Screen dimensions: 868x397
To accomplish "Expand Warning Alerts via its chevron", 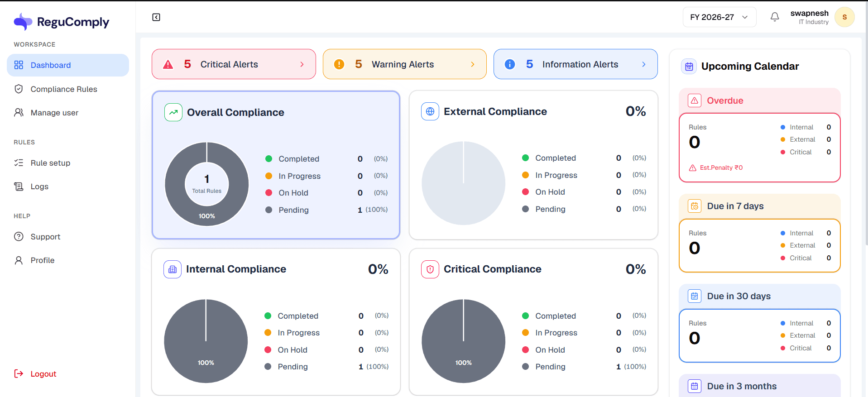I will pos(473,64).
